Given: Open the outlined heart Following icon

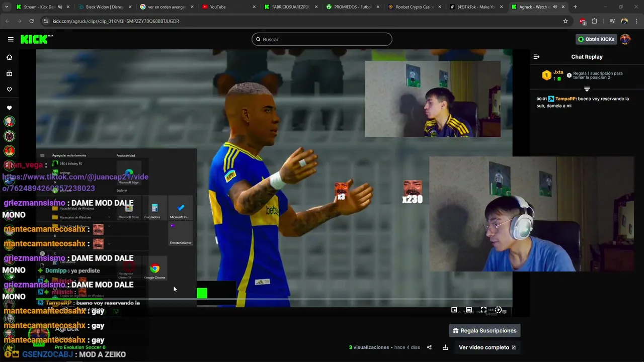Looking at the screenshot, I should [9, 89].
